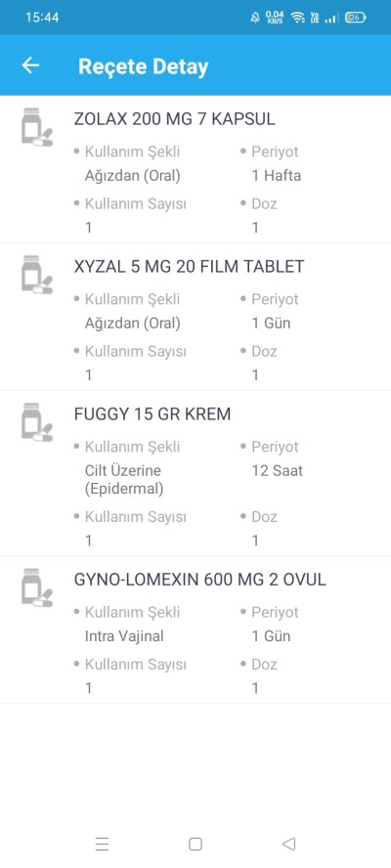The image size is (391, 868).
Task: Tap the battery indicator in status bar
Action: (355, 18)
